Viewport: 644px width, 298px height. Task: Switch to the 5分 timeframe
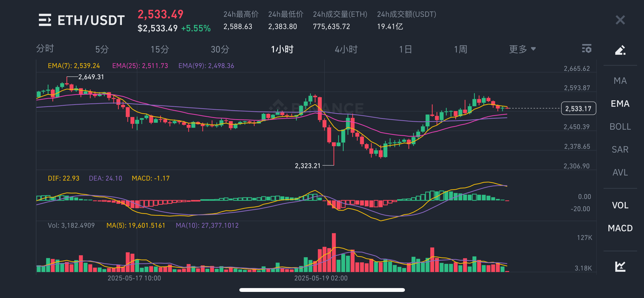click(102, 49)
